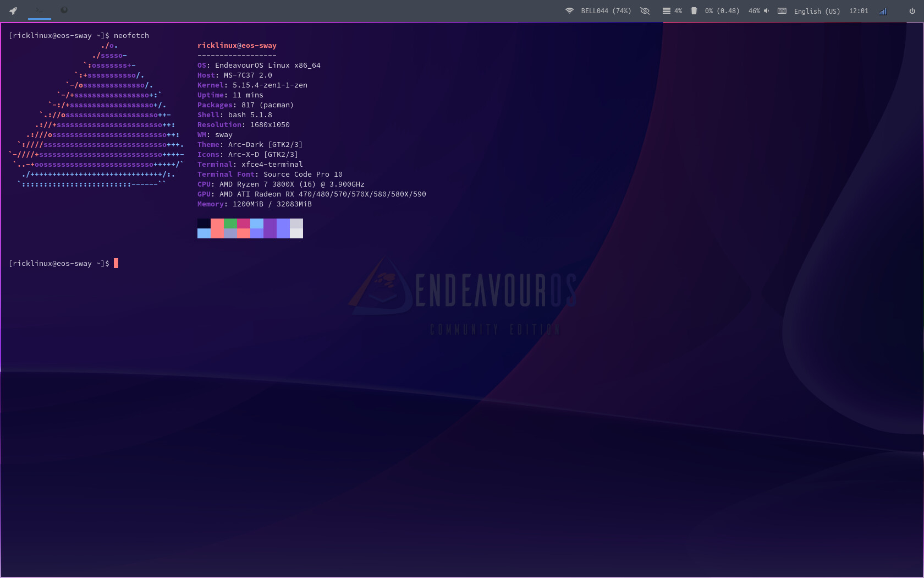Switch to the dark sphere workspace icon
Image resolution: width=924 pixels, height=578 pixels.
coord(64,10)
